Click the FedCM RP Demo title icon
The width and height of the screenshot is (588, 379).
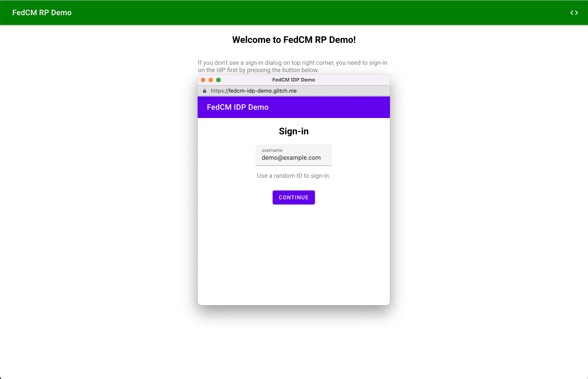pyautogui.click(x=42, y=12)
